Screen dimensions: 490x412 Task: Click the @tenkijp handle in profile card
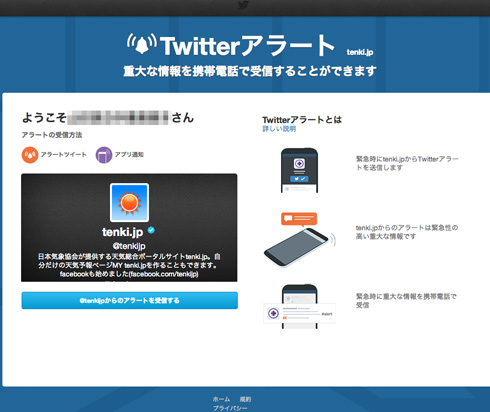129,246
